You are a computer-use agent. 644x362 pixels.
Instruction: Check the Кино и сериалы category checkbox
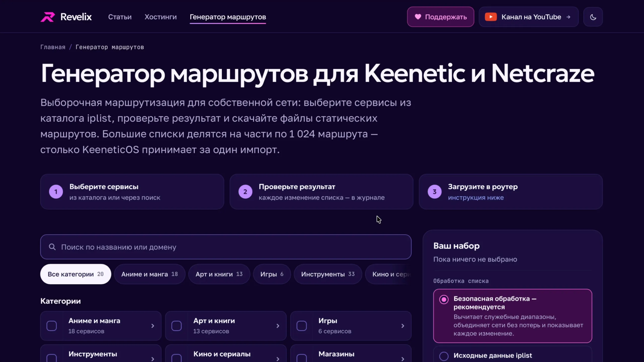[x=176, y=358]
